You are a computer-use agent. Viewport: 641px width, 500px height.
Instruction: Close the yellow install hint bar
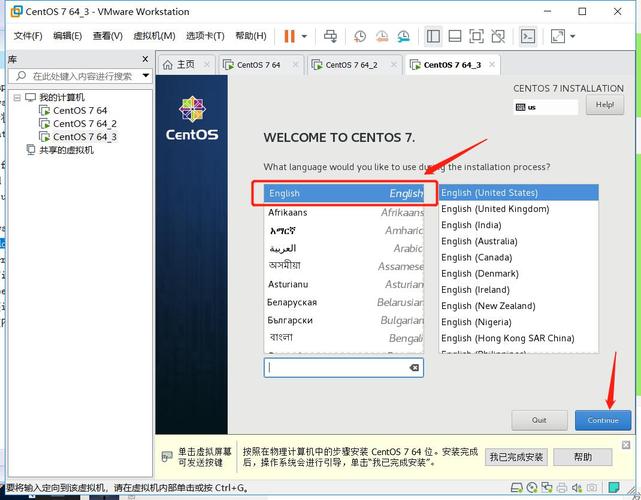[x=626, y=445]
